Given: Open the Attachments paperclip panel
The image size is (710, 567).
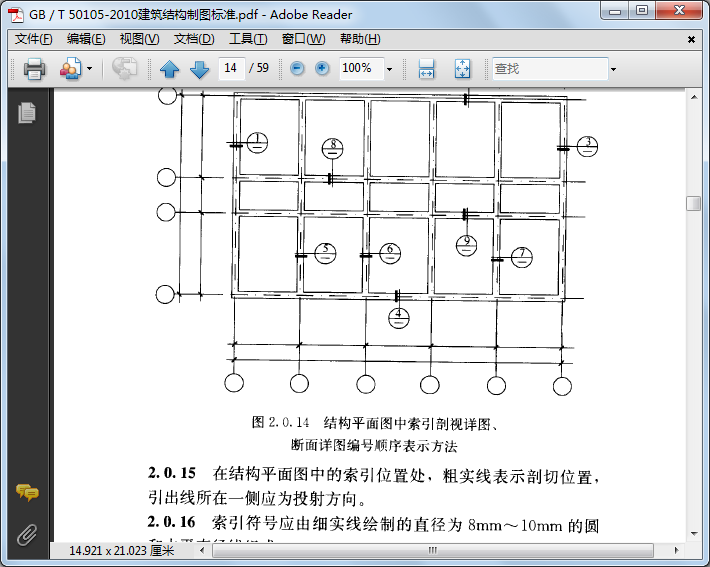Looking at the screenshot, I should point(27,534).
